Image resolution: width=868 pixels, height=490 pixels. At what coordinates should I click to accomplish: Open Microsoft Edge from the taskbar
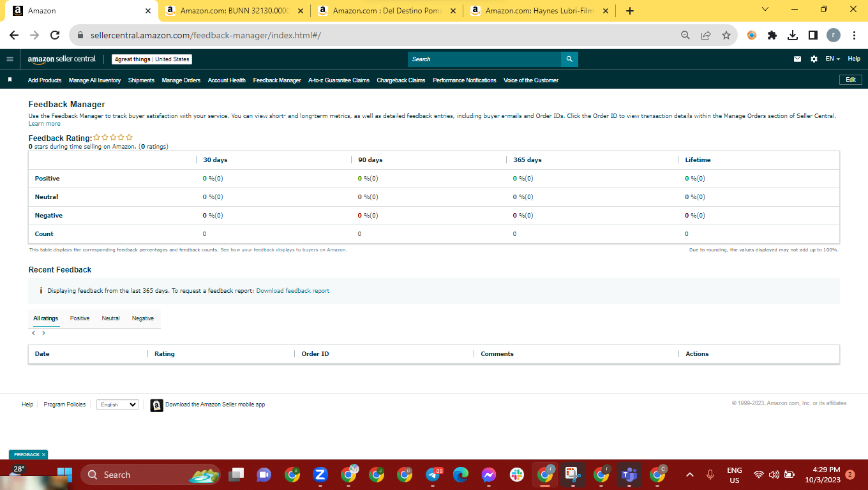click(461, 475)
